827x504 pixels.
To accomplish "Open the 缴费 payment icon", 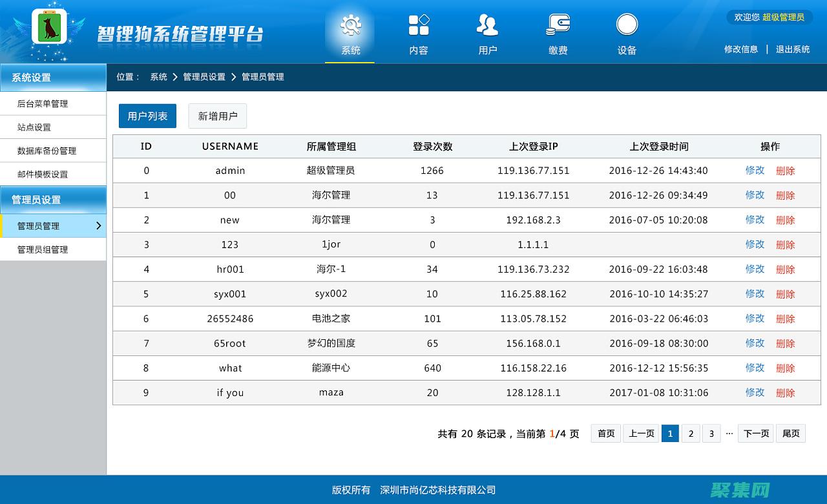I will click(558, 26).
